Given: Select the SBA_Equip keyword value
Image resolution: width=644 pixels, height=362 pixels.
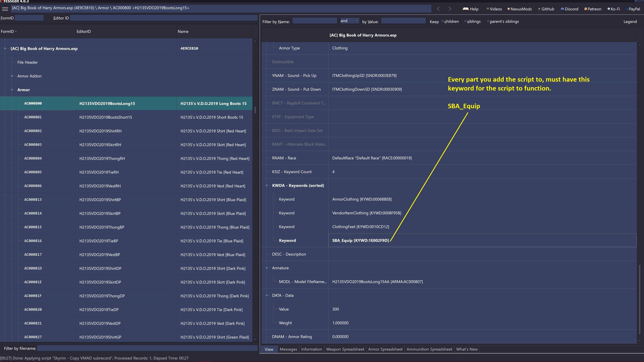Looking at the screenshot, I should click(482, 240).
